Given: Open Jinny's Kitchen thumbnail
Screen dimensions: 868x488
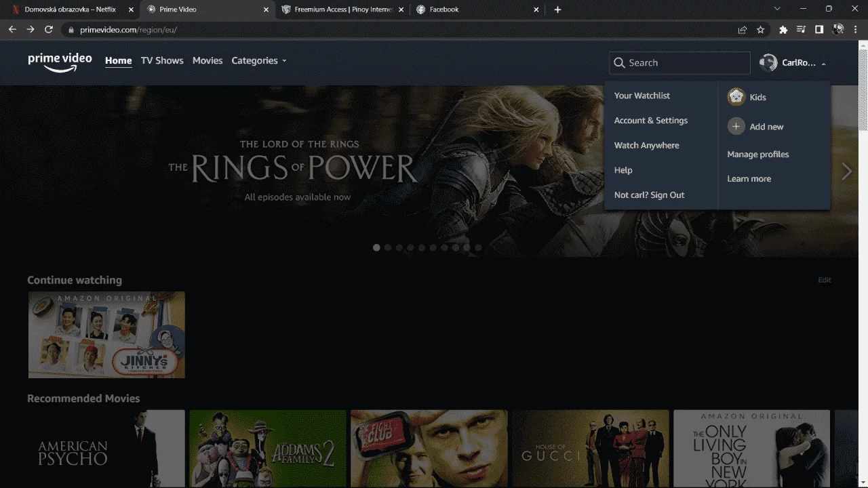Looking at the screenshot, I should (x=106, y=335).
